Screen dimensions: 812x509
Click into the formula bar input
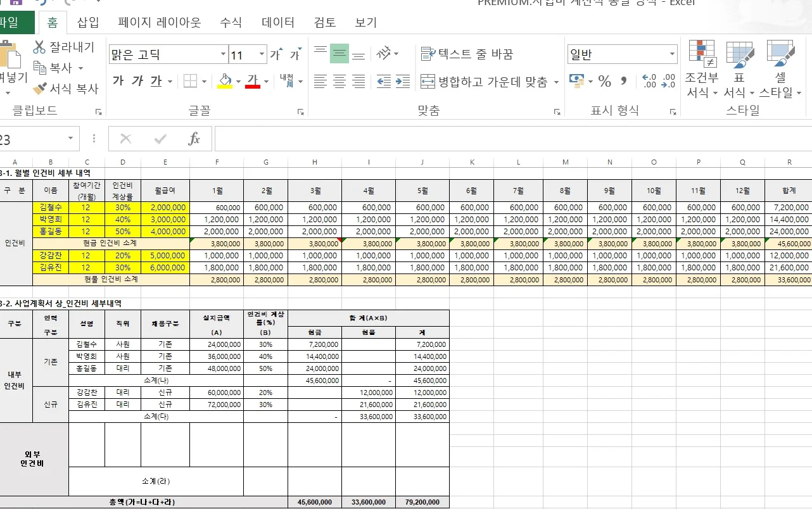[x=513, y=139]
